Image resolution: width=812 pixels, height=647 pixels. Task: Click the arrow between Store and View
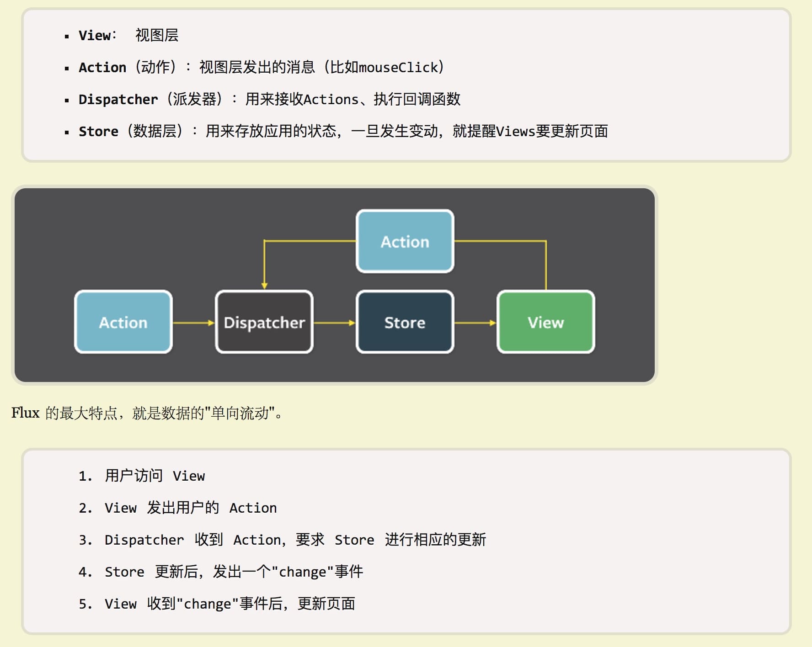tap(475, 323)
